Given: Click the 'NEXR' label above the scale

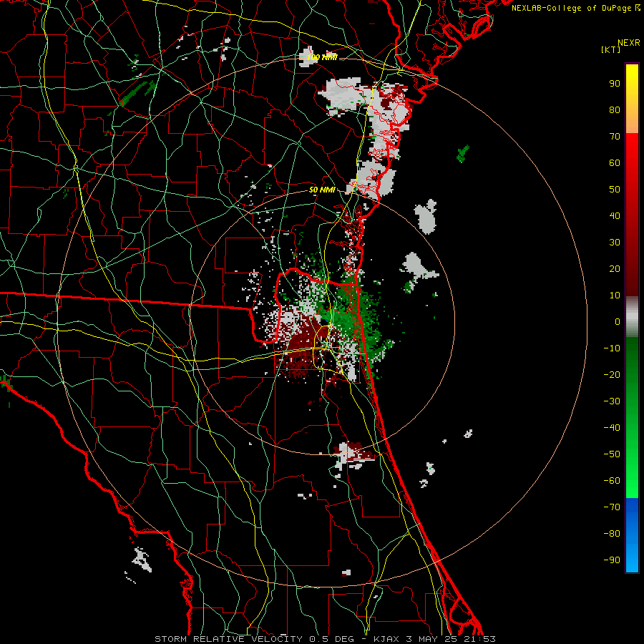Looking at the screenshot, I should pyautogui.click(x=629, y=43).
